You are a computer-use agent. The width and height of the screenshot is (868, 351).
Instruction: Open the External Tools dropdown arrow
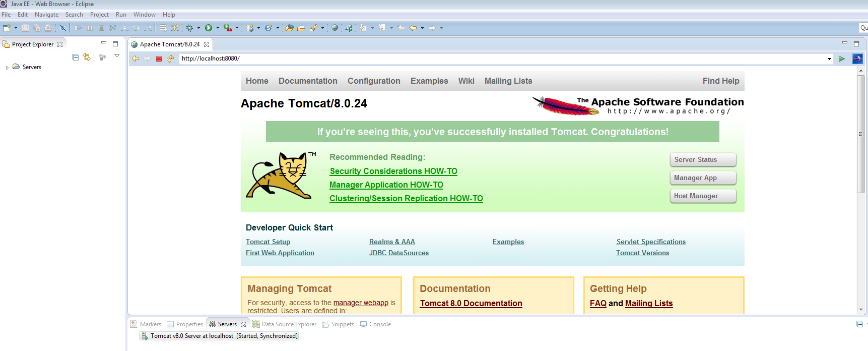(237, 28)
